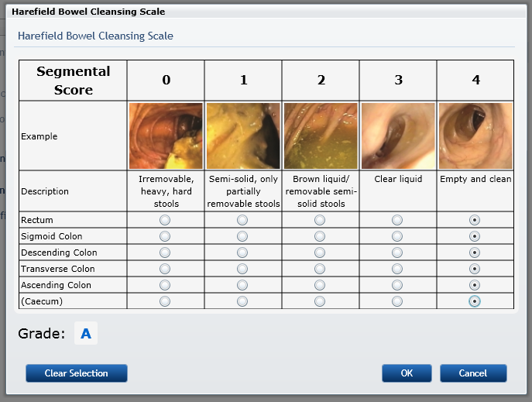Click the score 1 example image
Screen dimensions: 532x402
tap(243, 136)
